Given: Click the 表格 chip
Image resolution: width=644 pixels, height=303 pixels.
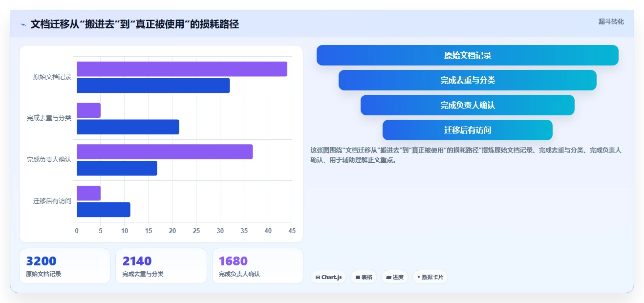Looking at the screenshot, I should (x=364, y=277).
